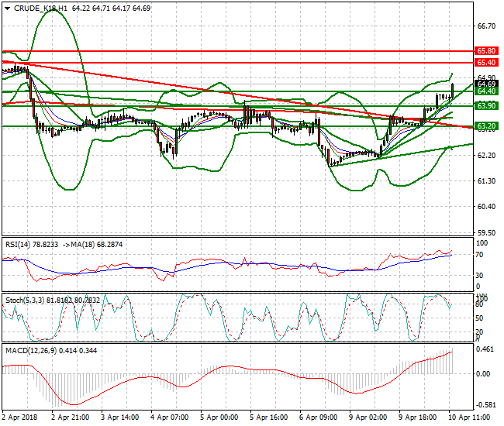Click the MACD scale value -0.581
Screen dimensions: 504x426
pos(485,405)
